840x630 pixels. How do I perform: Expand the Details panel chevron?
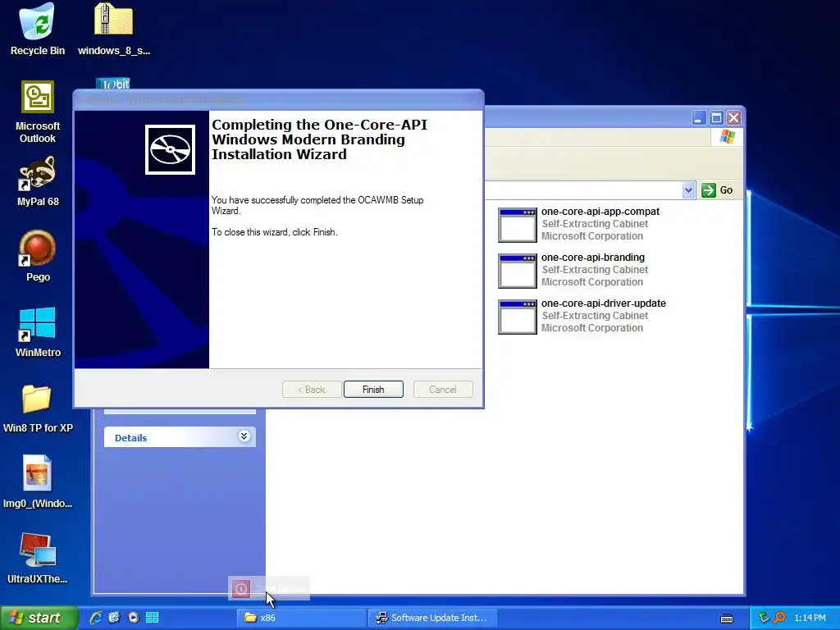[x=244, y=436]
